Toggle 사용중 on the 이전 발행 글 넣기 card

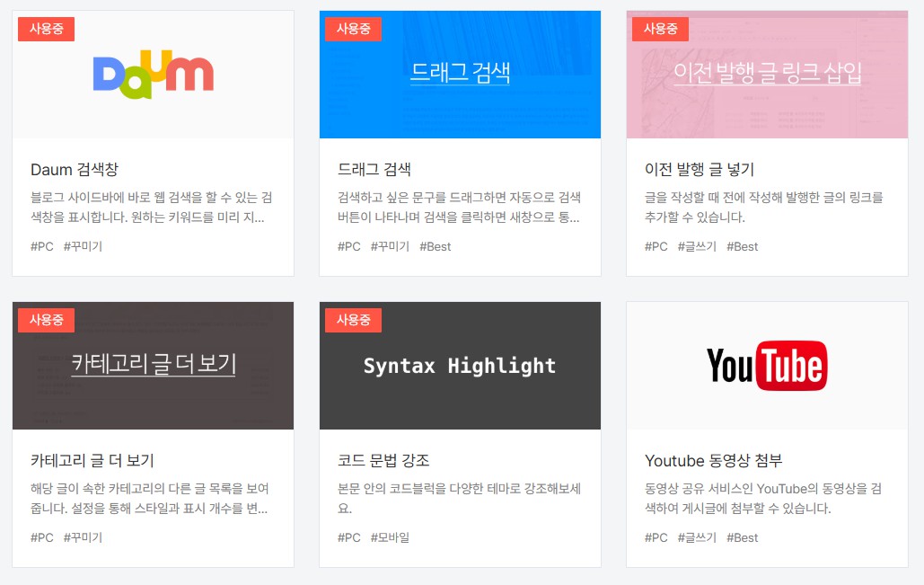pos(660,28)
